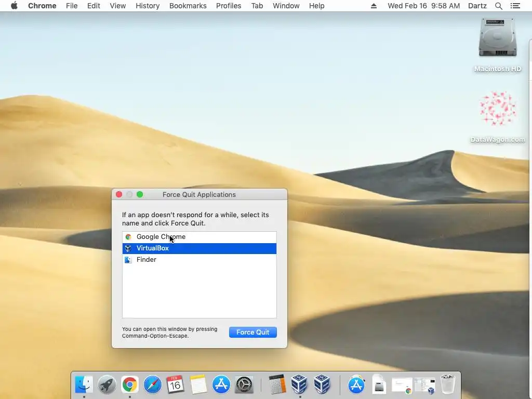Open the Profiles menu
The height and width of the screenshot is (399, 532).
(x=229, y=6)
